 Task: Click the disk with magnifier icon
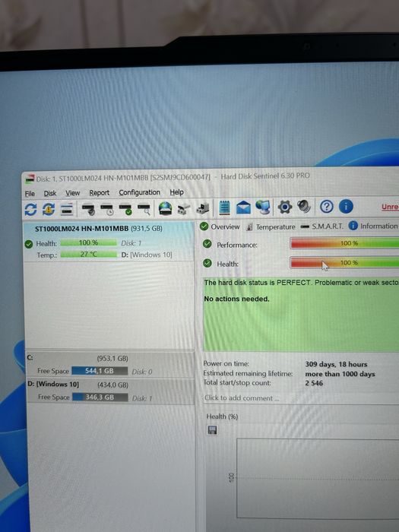click(x=144, y=209)
